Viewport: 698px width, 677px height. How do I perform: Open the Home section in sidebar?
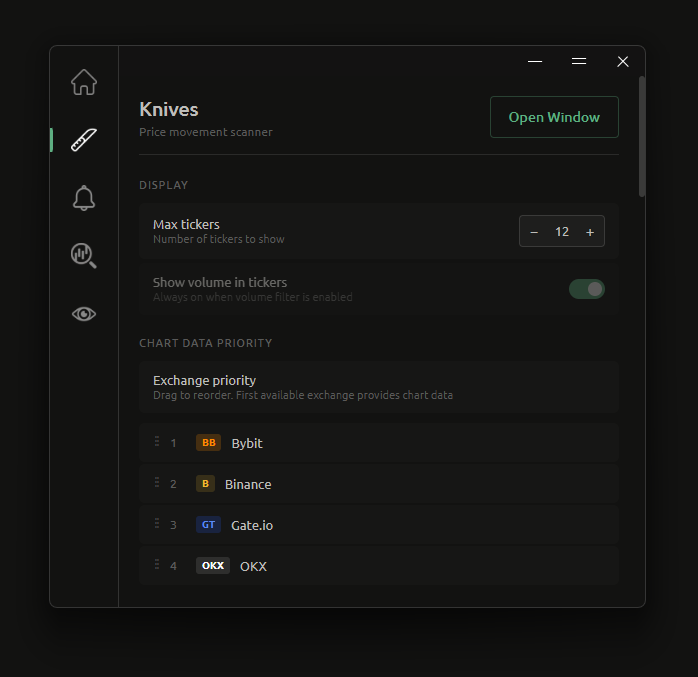tap(84, 82)
